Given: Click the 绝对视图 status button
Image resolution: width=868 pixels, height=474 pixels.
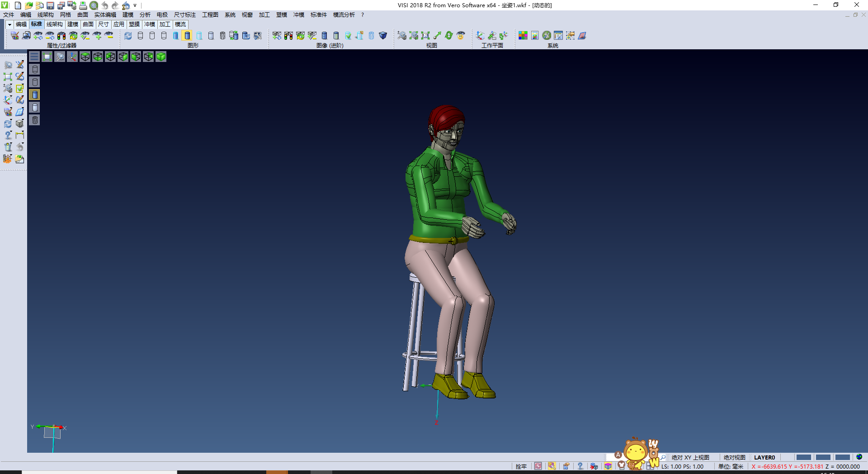Looking at the screenshot, I should [x=734, y=457].
